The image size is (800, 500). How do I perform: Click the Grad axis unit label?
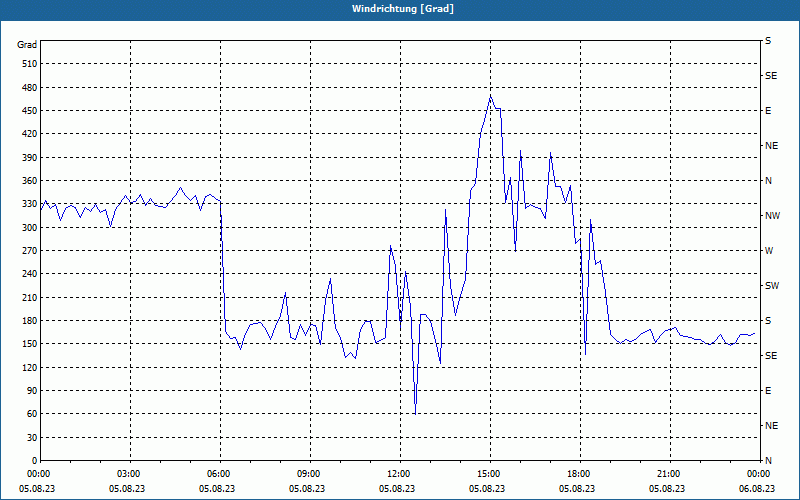click(x=27, y=45)
